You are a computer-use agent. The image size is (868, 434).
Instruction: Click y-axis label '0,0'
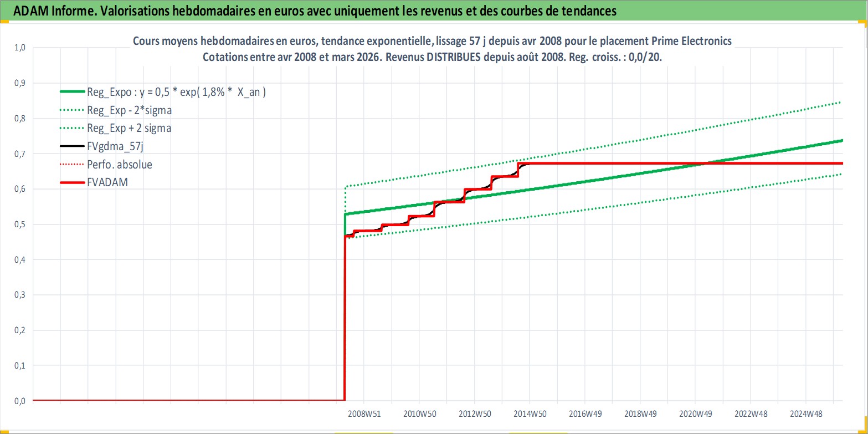point(20,401)
